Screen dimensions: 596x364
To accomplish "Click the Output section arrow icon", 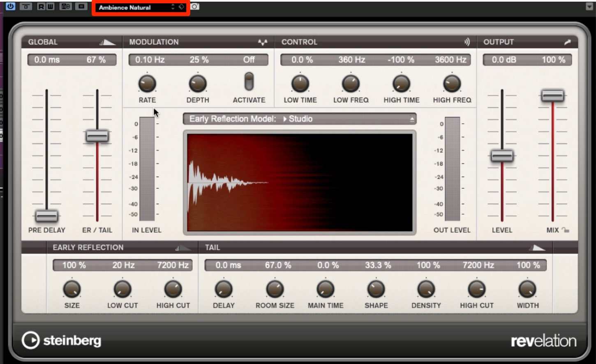I will 567,42.
